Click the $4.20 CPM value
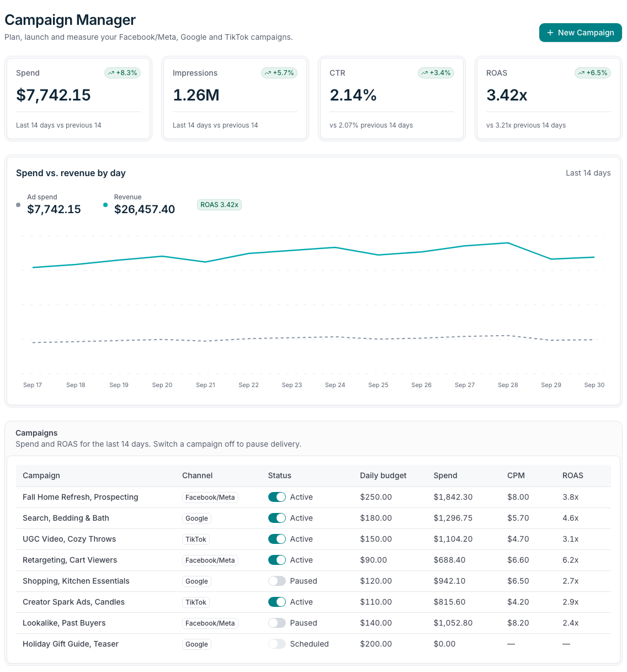Viewport: 627px width, 672px height. (x=518, y=602)
